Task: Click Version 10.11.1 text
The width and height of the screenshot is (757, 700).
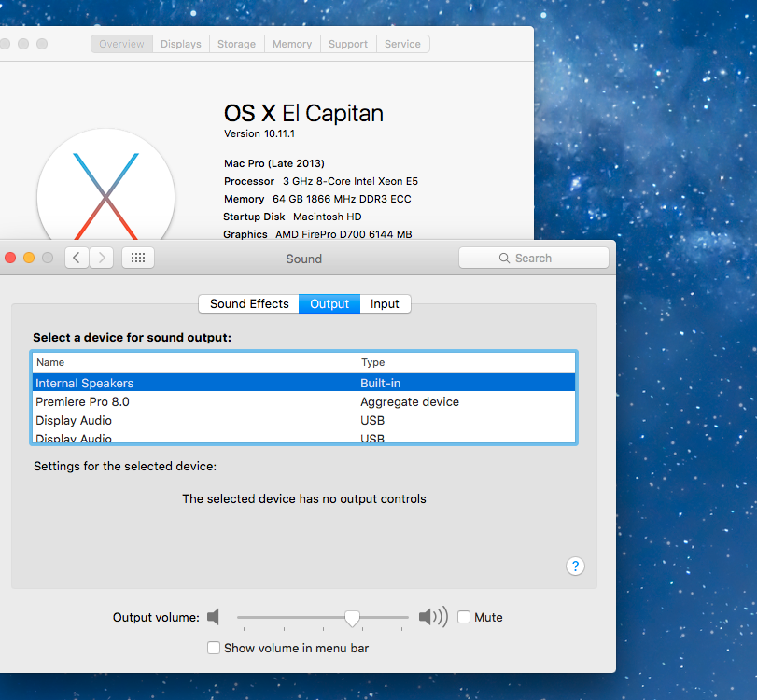Action: 259,133
